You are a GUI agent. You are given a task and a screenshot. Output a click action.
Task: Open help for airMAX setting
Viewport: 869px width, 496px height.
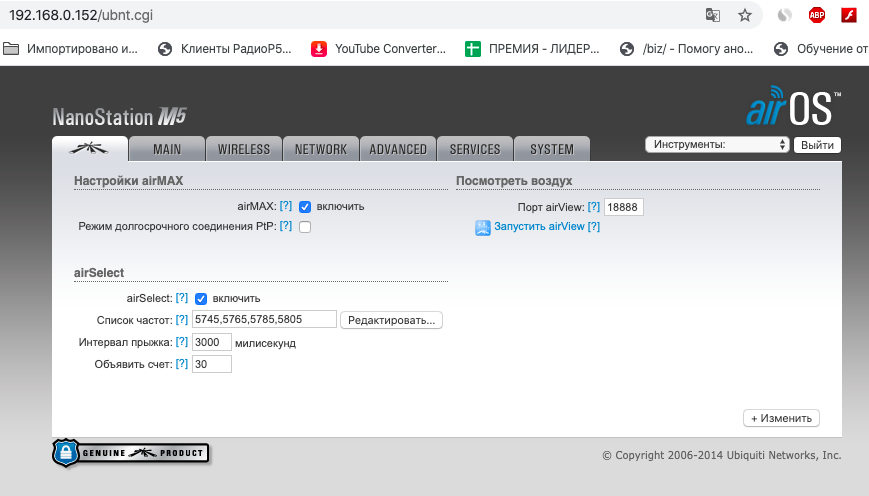pyautogui.click(x=285, y=206)
